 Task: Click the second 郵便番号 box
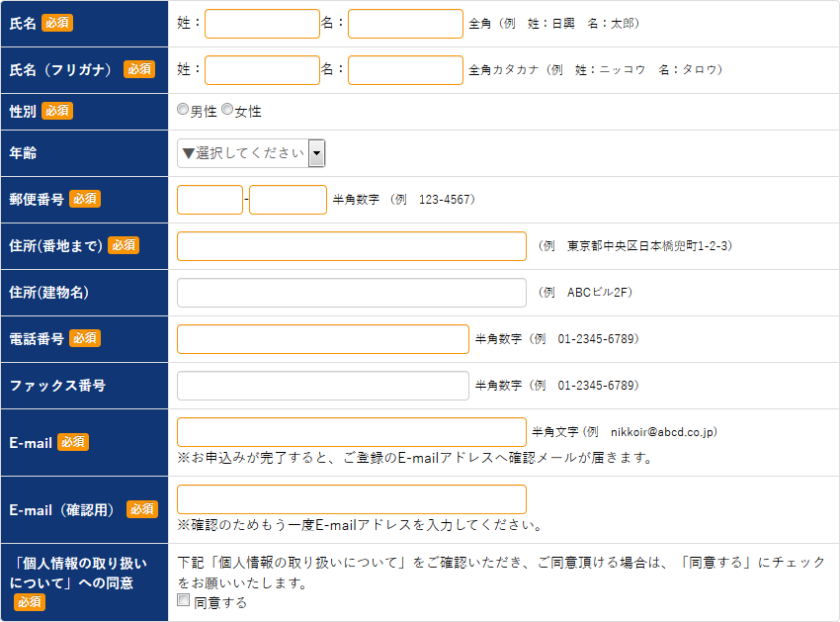(x=288, y=200)
